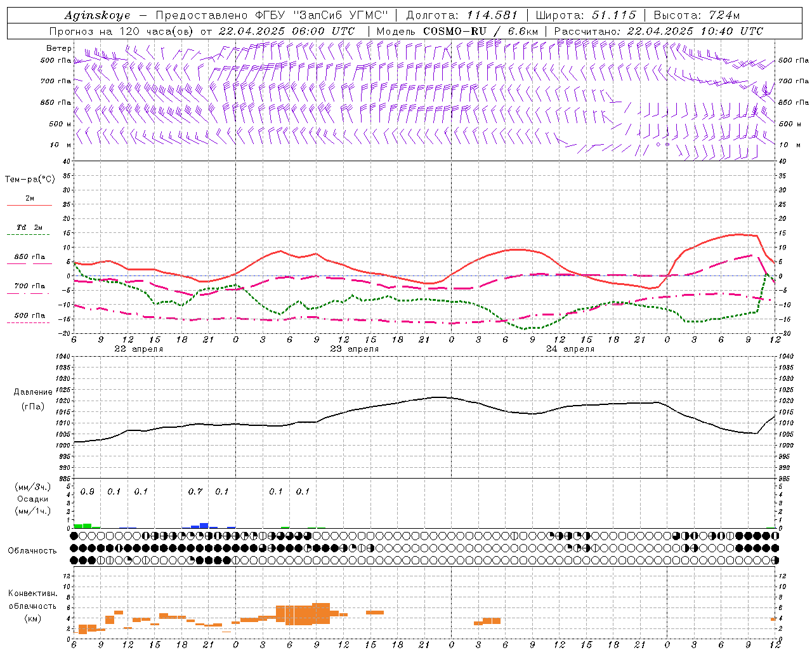
Task: Click the computed time Рассчитано: 22.04.2025 10:40 UTC
Action: [x=658, y=31]
